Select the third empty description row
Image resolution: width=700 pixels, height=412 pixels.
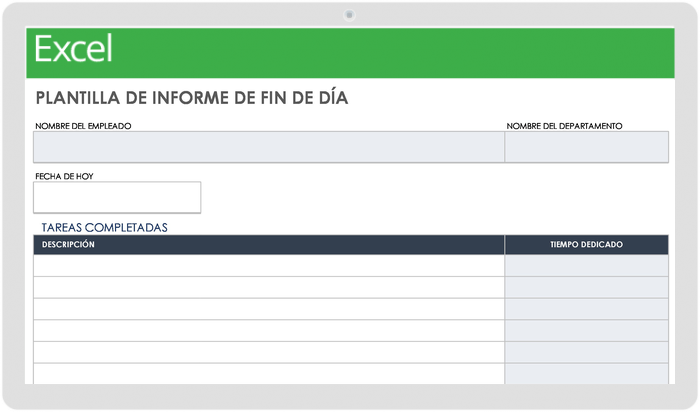click(268, 309)
